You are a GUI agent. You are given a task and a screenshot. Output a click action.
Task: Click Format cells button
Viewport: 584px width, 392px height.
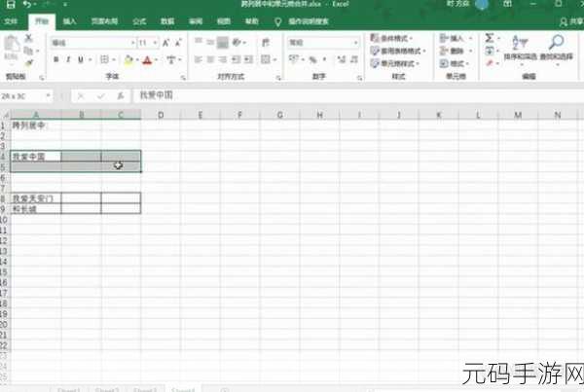click(x=454, y=63)
